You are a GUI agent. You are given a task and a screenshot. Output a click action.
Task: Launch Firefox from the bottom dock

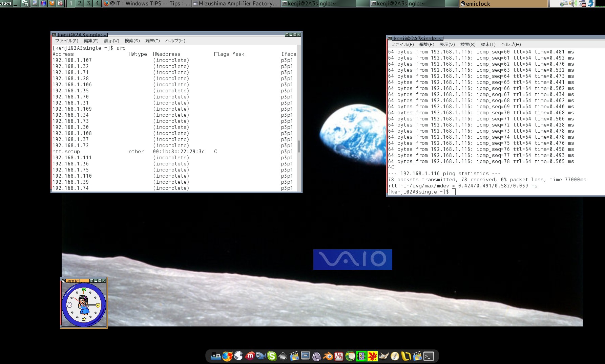227,356
